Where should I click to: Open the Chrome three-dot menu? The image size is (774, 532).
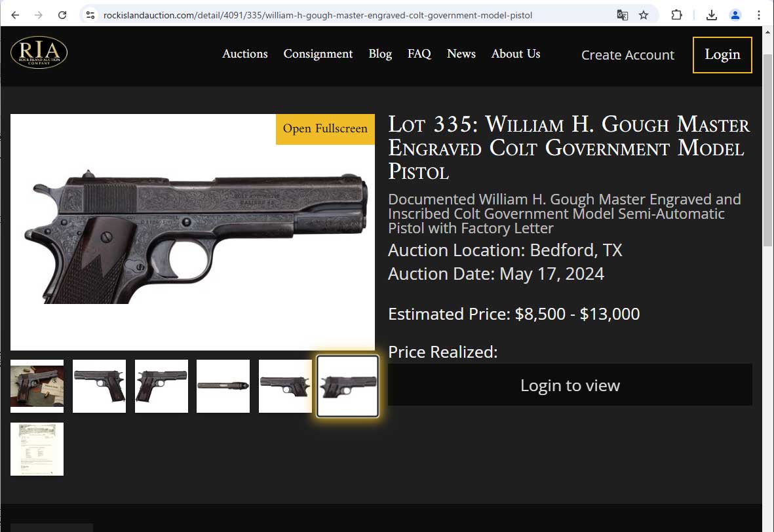[x=759, y=15]
